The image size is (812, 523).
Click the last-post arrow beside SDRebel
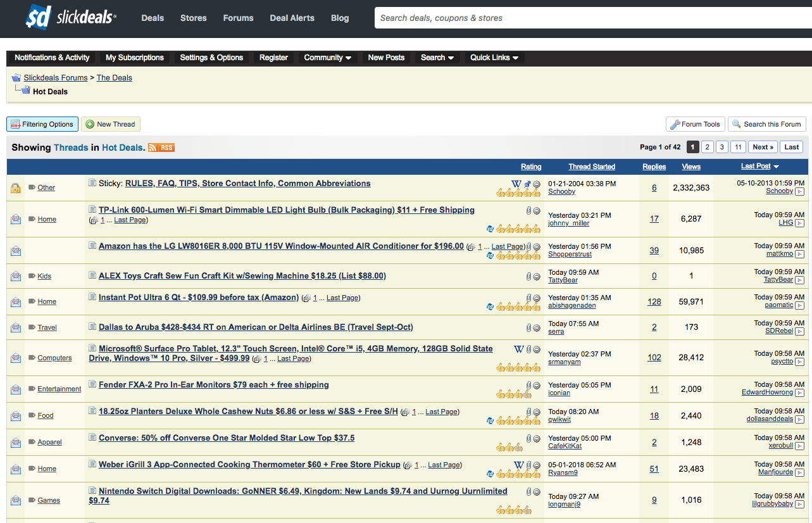tap(800, 331)
